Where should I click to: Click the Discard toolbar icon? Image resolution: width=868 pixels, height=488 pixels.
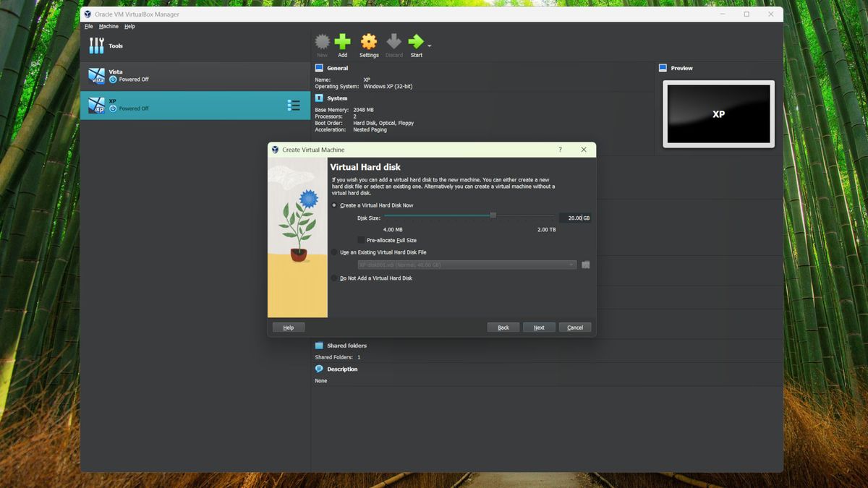point(393,42)
